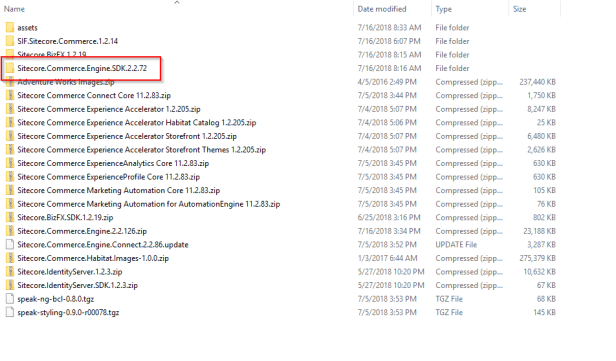
Task: Click the Sitecore.BizFX.SDK.1.2.19.zip icon
Action: click(10, 217)
